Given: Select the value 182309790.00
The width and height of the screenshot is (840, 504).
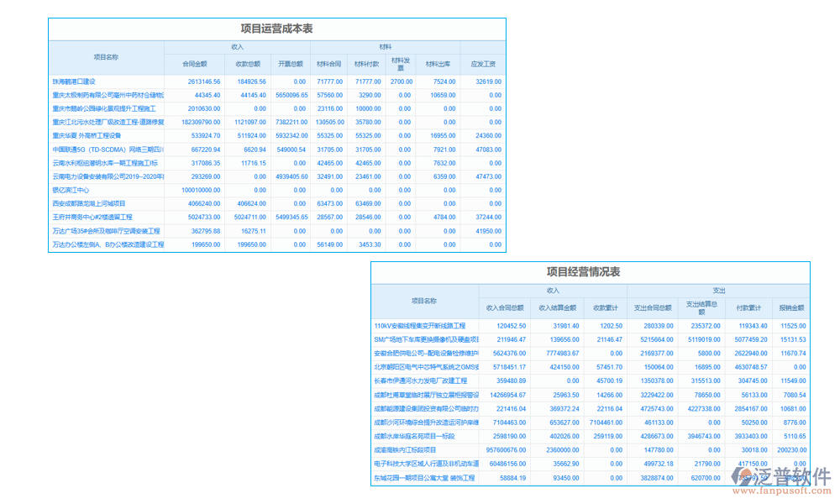Looking at the screenshot, I should click(x=201, y=122).
